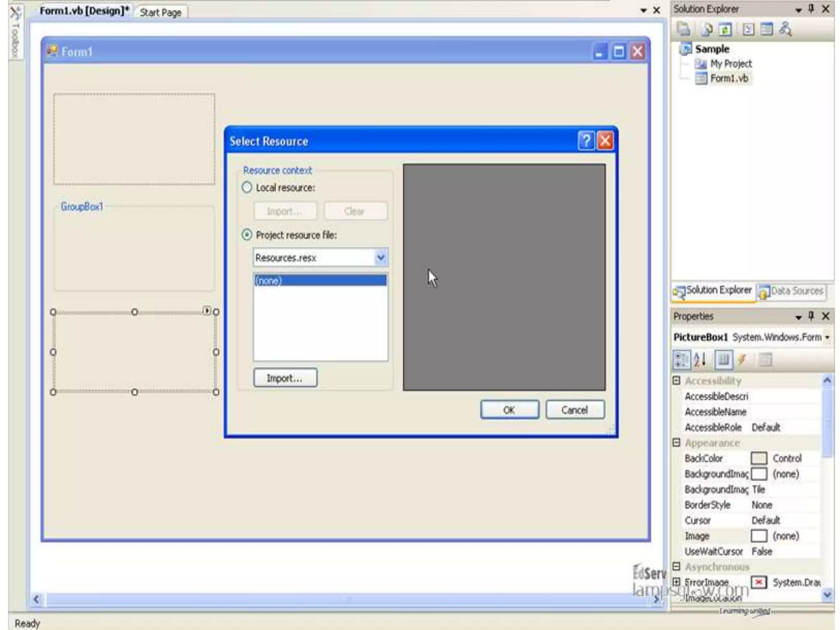Open the active documents list arrow

click(643, 11)
